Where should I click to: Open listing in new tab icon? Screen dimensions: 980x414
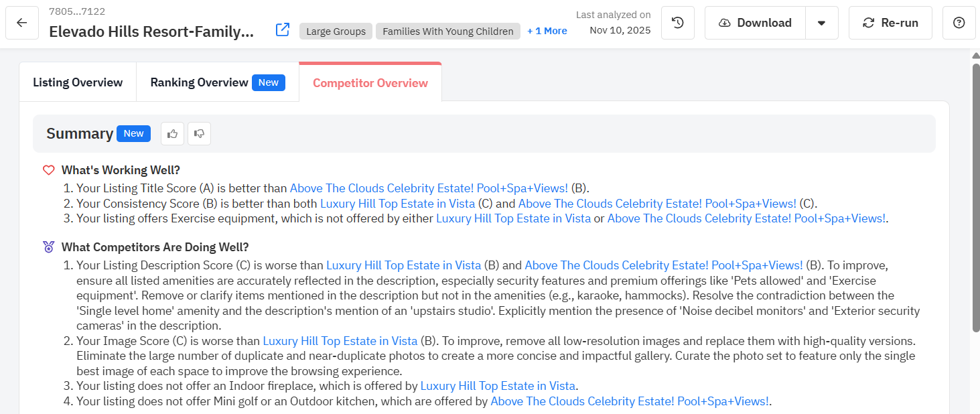pyautogui.click(x=283, y=30)
